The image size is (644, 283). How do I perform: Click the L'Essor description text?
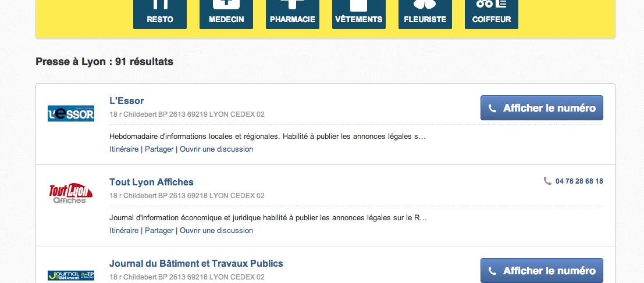(268, 136)
